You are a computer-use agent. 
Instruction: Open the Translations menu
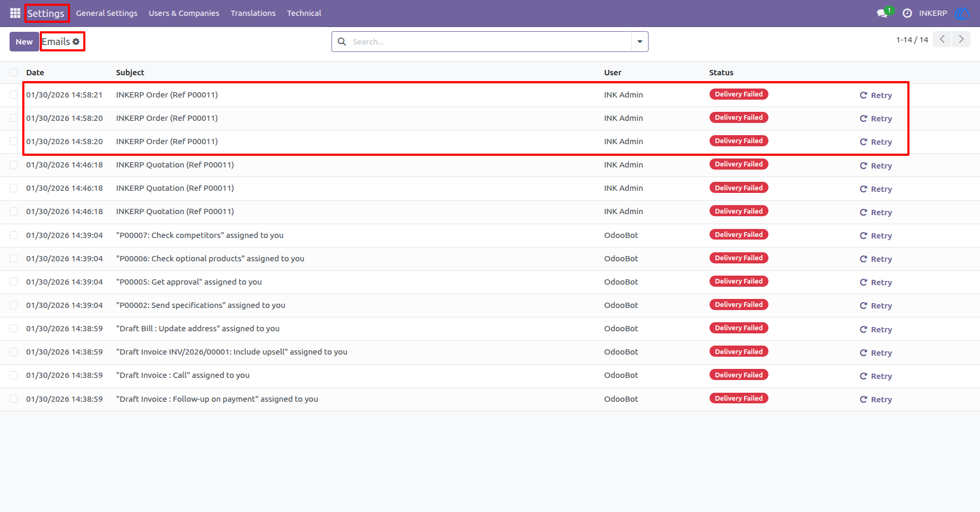(x=253, y=13)
